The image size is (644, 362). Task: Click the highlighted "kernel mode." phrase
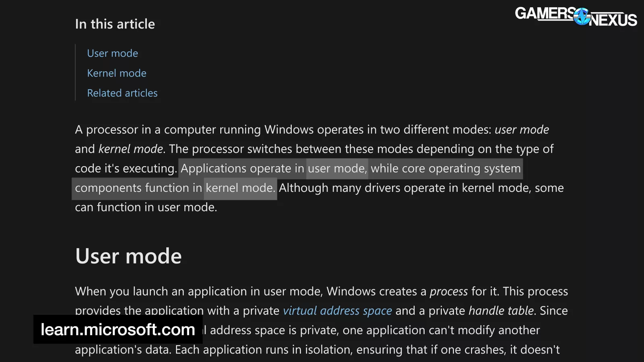coord(240,188)
